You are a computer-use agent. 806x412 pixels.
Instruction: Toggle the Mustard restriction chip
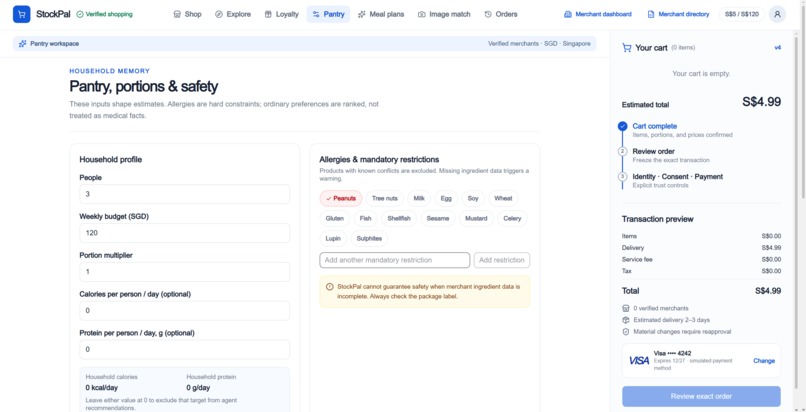(476, 218)
